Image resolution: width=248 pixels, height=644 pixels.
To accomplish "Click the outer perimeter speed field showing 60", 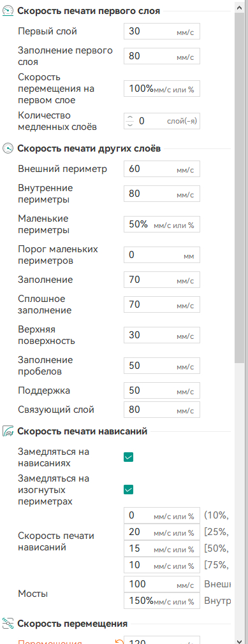I will [162, 168].
